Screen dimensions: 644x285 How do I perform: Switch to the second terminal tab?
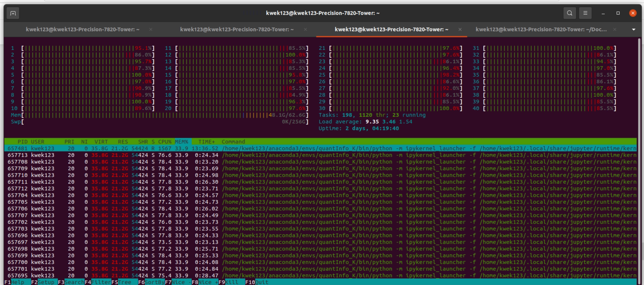coord(237,30)
